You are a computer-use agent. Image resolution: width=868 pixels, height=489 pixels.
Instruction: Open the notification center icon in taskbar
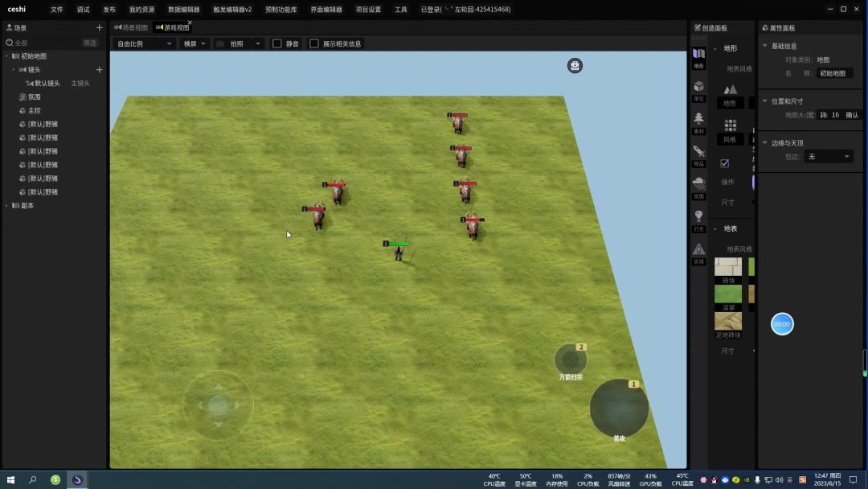[853, 479]
